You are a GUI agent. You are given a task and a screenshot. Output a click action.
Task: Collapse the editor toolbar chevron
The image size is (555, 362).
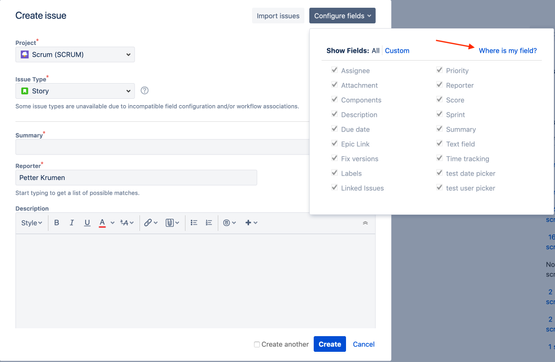tap(365, 223)
